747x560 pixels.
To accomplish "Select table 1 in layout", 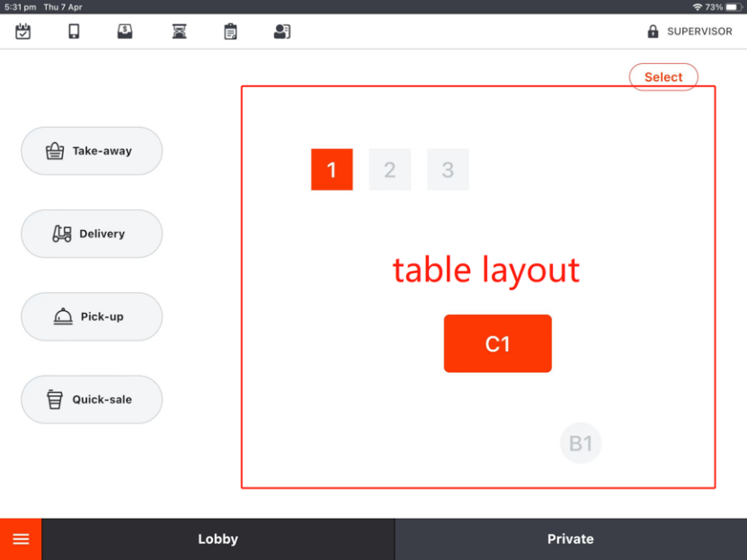I will coord(332,170).
